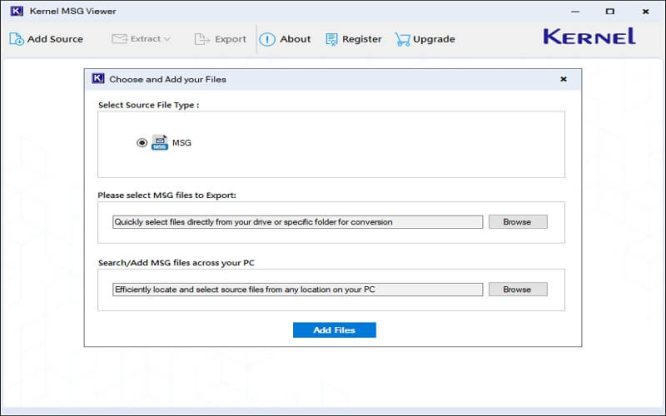The height and width of the screenshot is (416, 666).
Task: Click the Add Source label
Action: pyautogui.click(x=55, y=39)
